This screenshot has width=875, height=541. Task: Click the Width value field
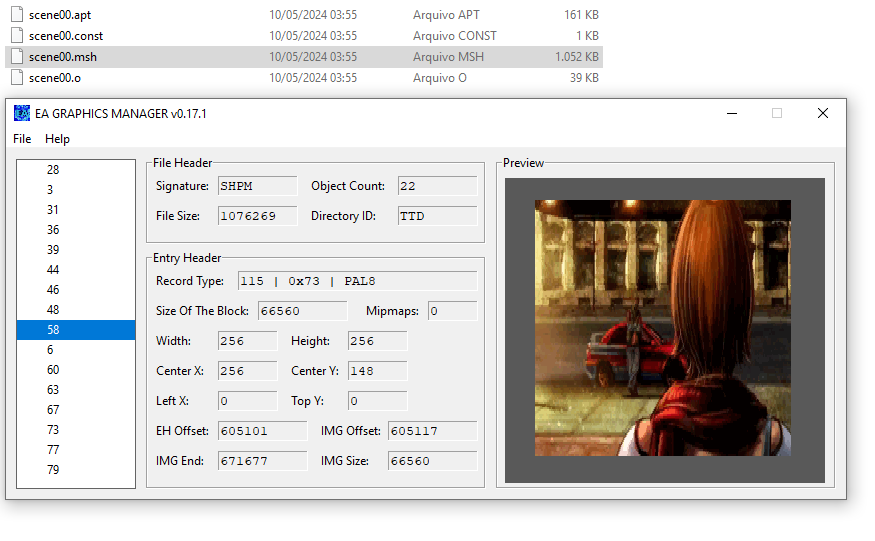click(247, 341)
